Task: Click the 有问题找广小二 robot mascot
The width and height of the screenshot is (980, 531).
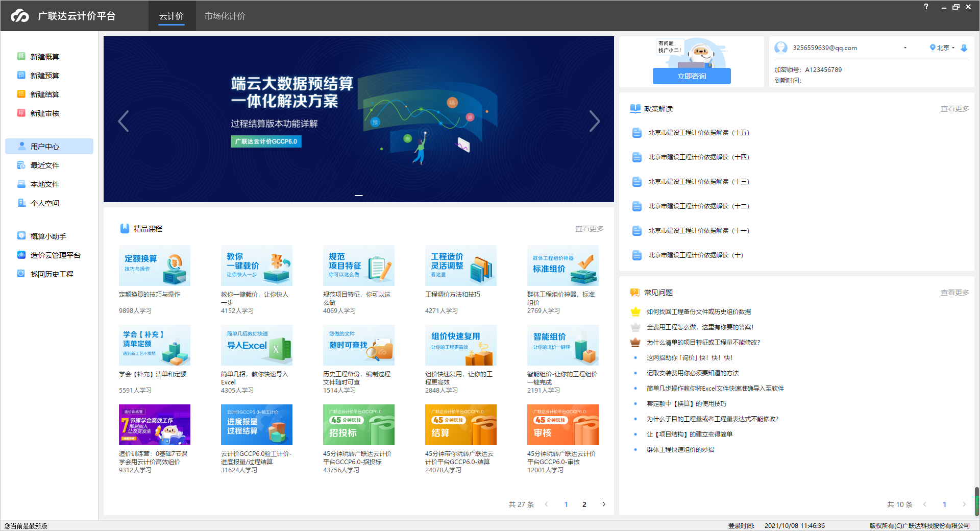Action: coord(700,53)
